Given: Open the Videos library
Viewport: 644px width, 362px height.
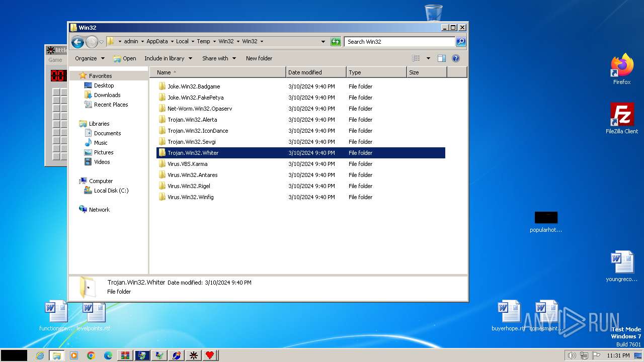Looking at the screenshot, I should (102, 162).
